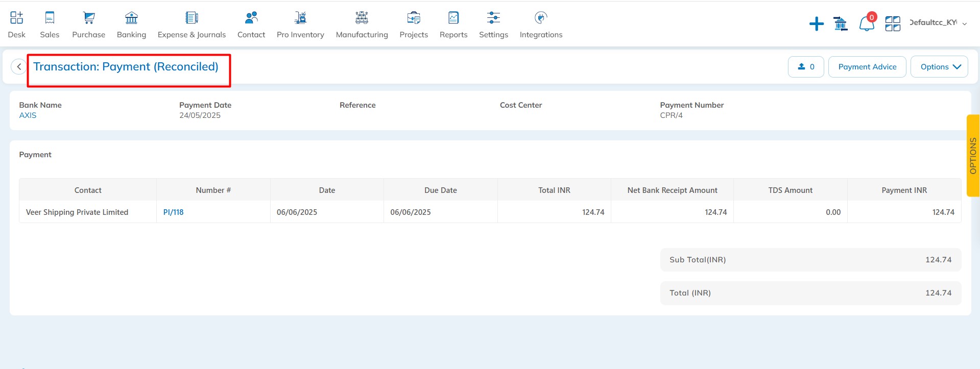
Task: Click the Banking menu label
Action: click(131, 35)
